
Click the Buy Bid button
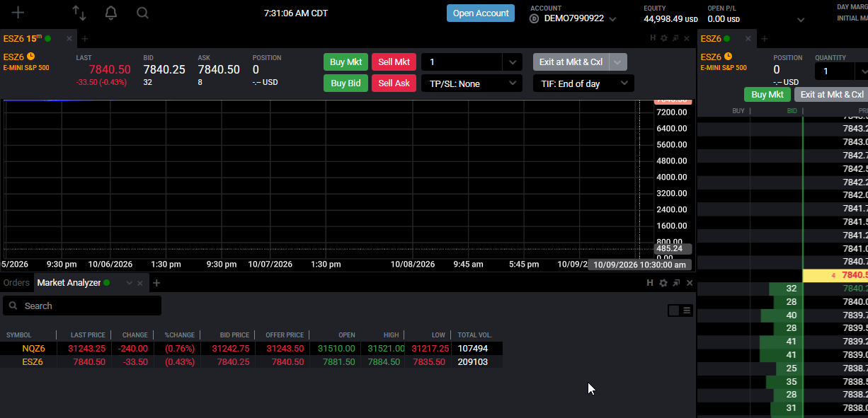(346, 83)
